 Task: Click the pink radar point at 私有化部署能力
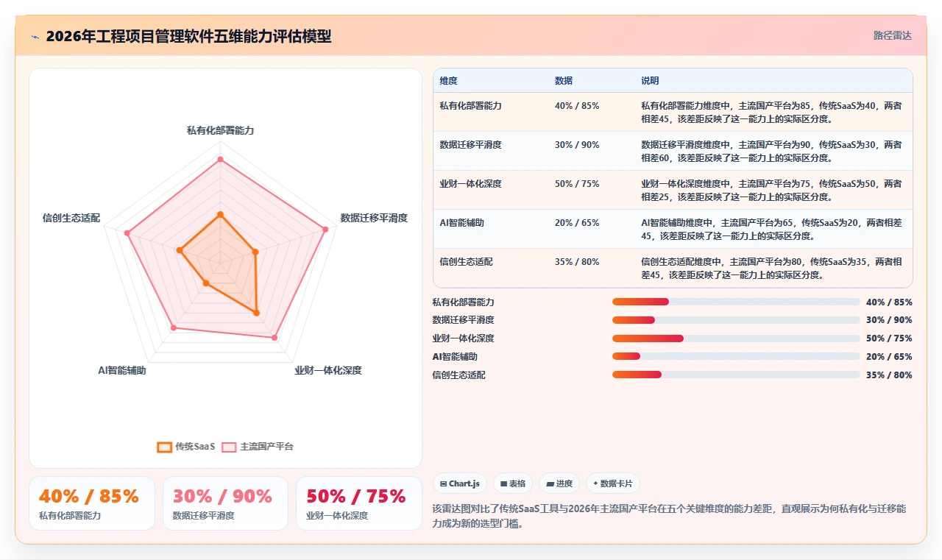point(220,159)
